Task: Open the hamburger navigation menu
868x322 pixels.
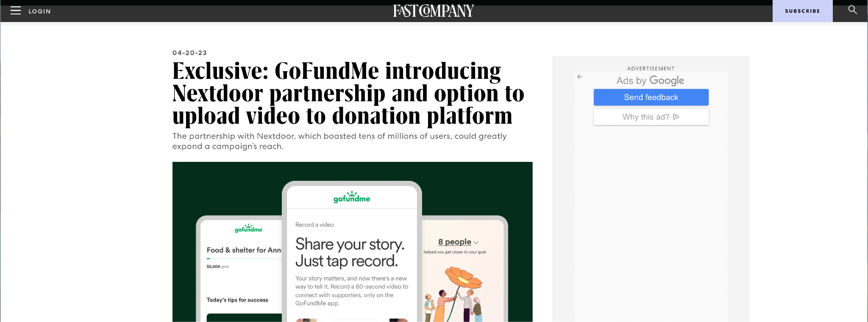Action: (x=16, y=11)
